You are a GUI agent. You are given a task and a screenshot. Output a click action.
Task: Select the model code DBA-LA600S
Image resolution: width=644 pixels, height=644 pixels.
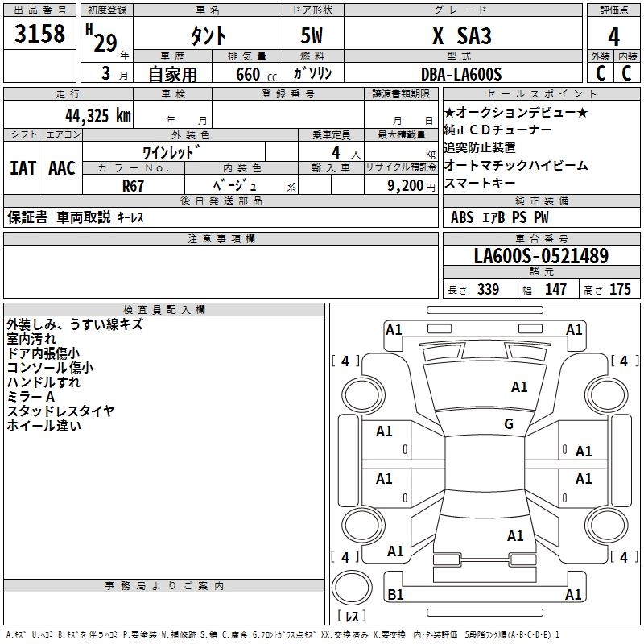pos(461,74)
